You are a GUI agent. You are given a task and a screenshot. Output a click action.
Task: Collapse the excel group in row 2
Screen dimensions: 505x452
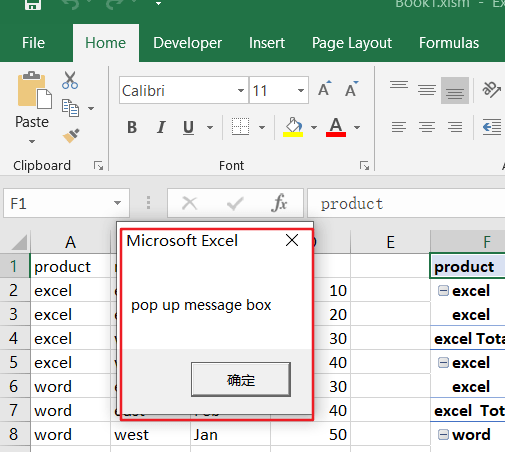[x=443, y=291]
